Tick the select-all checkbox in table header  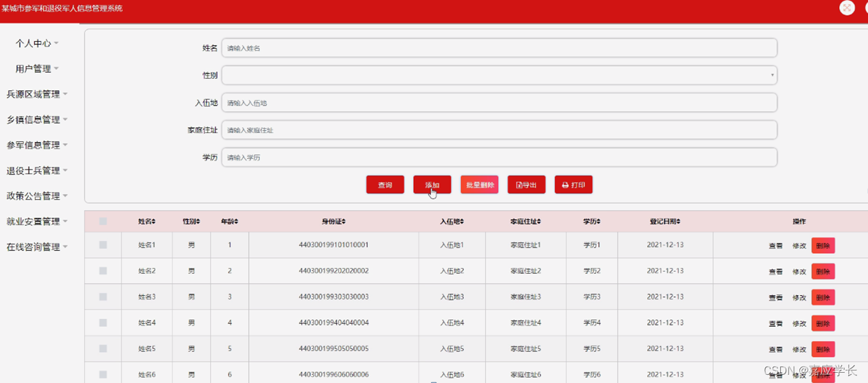[103, 222]
